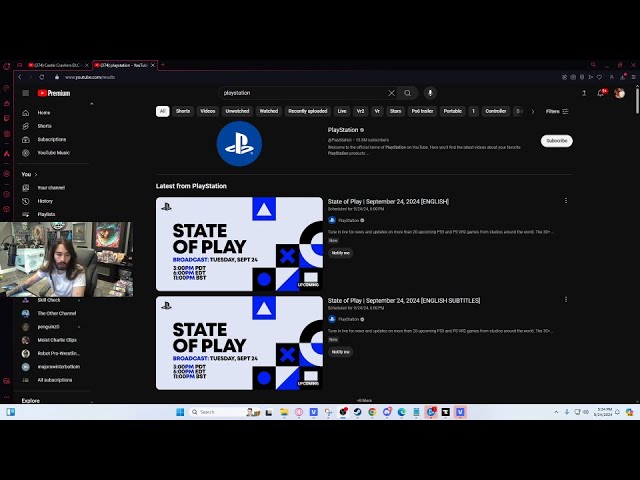
Task: Open Google Chrome from the taskbar
Action: (372, 412)
